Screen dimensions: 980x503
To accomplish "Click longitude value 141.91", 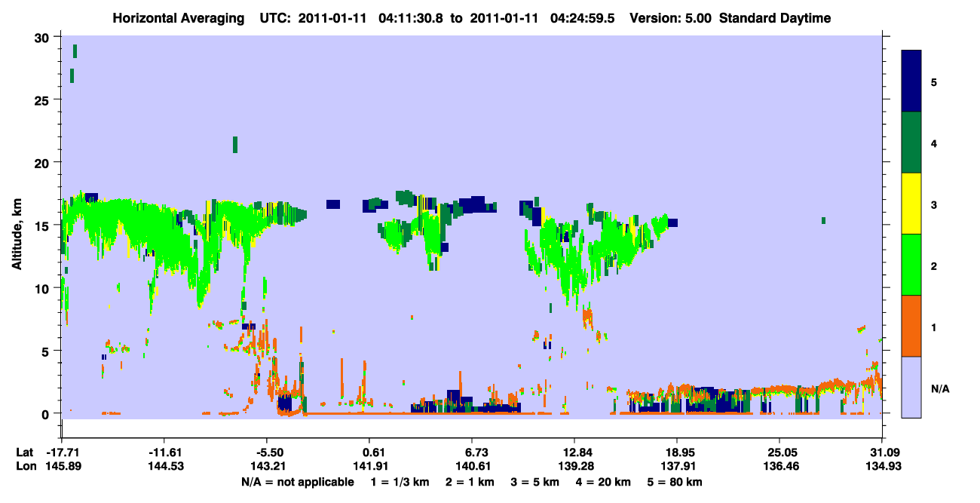I will (369, 467).
